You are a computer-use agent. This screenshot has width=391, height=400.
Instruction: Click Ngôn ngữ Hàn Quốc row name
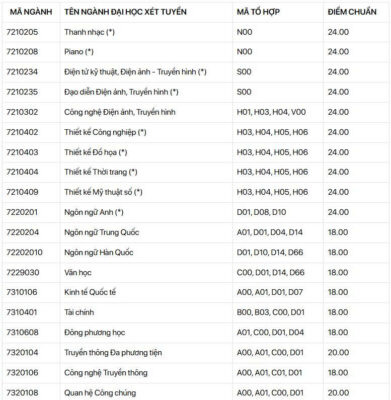99,252
